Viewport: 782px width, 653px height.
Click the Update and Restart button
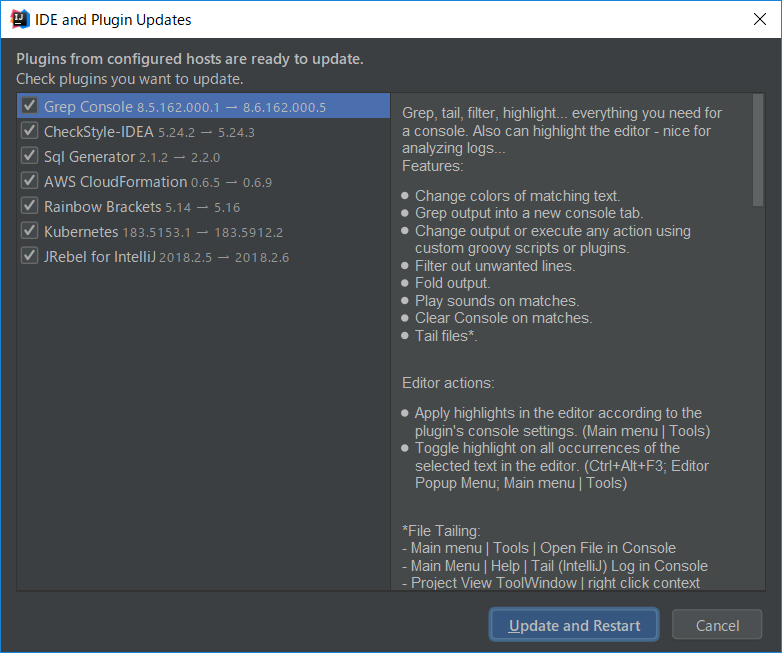click(574, 625)
